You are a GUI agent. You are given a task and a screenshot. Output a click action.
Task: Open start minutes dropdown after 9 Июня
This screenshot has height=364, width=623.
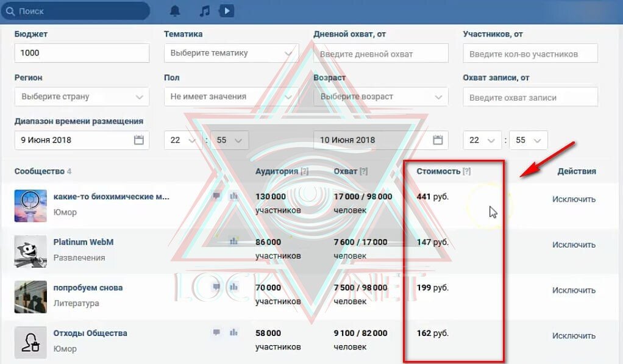click(x=230, y=140)
